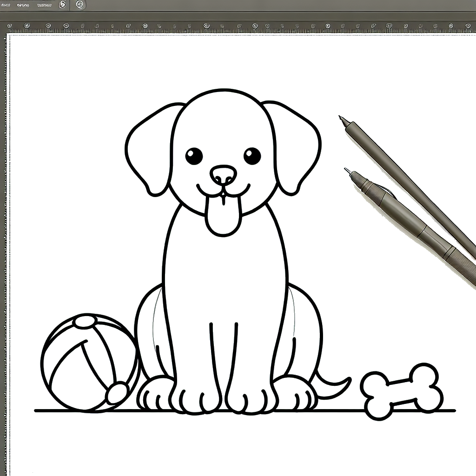The height and width of the screenshot is (476, 476).
Task: Click the leftmost marker on the horizontal ruler
Action: [10, 26]
